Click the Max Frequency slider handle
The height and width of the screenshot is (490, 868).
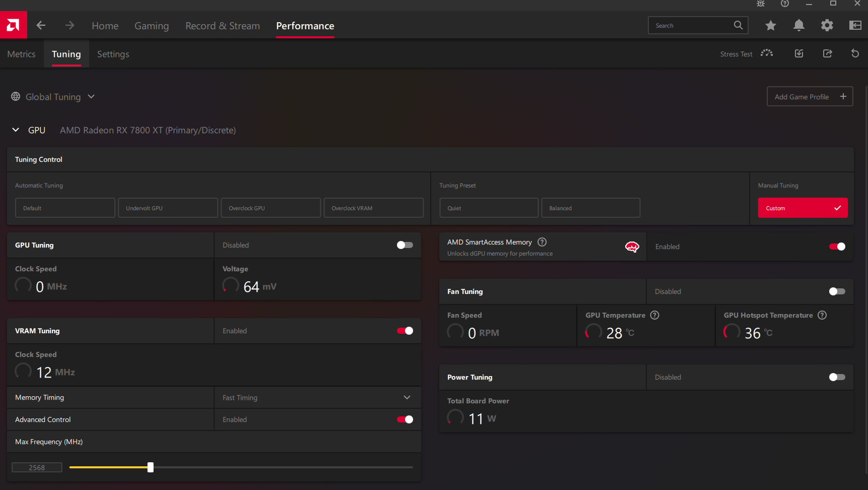pos(150,467)
